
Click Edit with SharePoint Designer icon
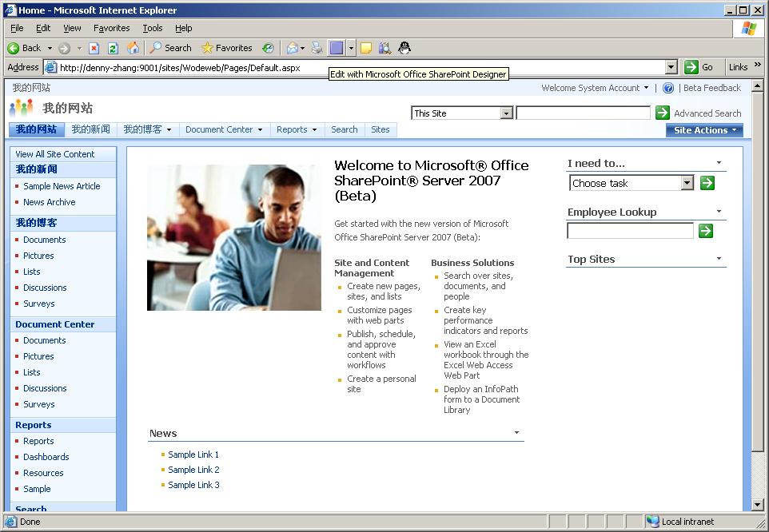pos(337,48)
